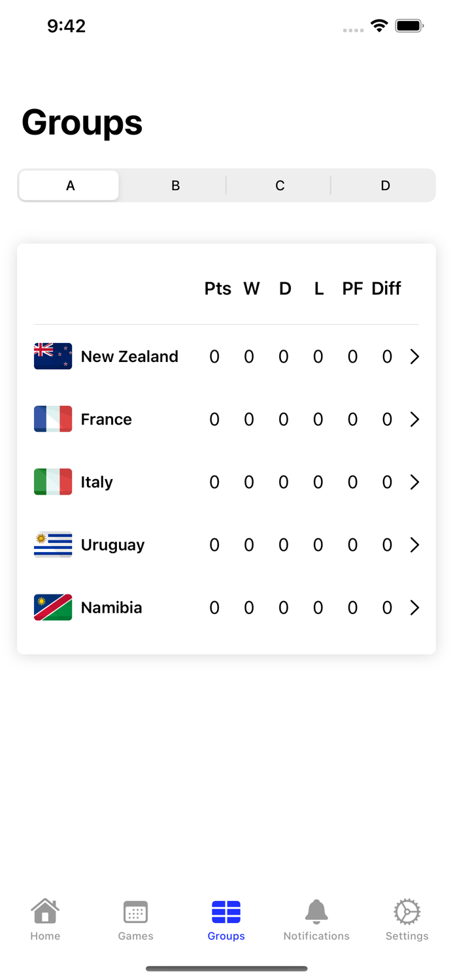This screenshot has width=453, height=980.
Task: Tap the France flag icon
Action: click(x=53, y=419)
